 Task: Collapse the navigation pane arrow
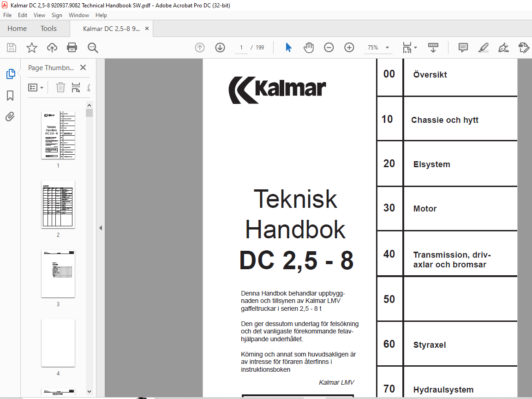(x=101, y=228)
